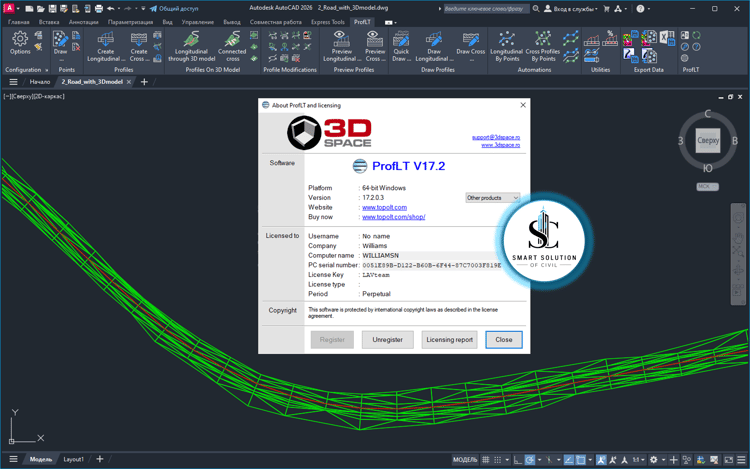Image resolution: width=750 pixels, height=469 pixels.
Task: Open the annotation scale 1:1 dropdown
Action: (x=638, y=459)
